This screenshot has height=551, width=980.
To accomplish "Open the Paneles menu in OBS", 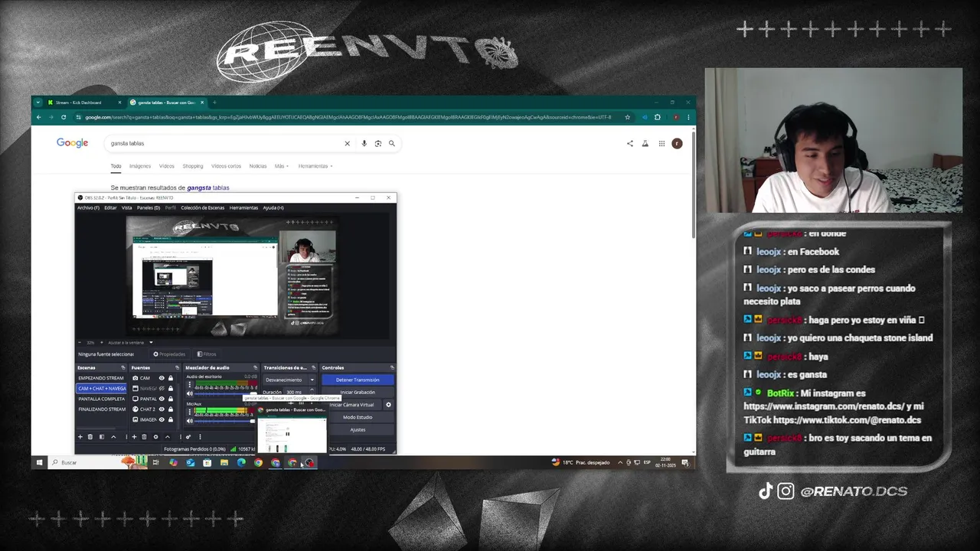I will tap(149, 207).
